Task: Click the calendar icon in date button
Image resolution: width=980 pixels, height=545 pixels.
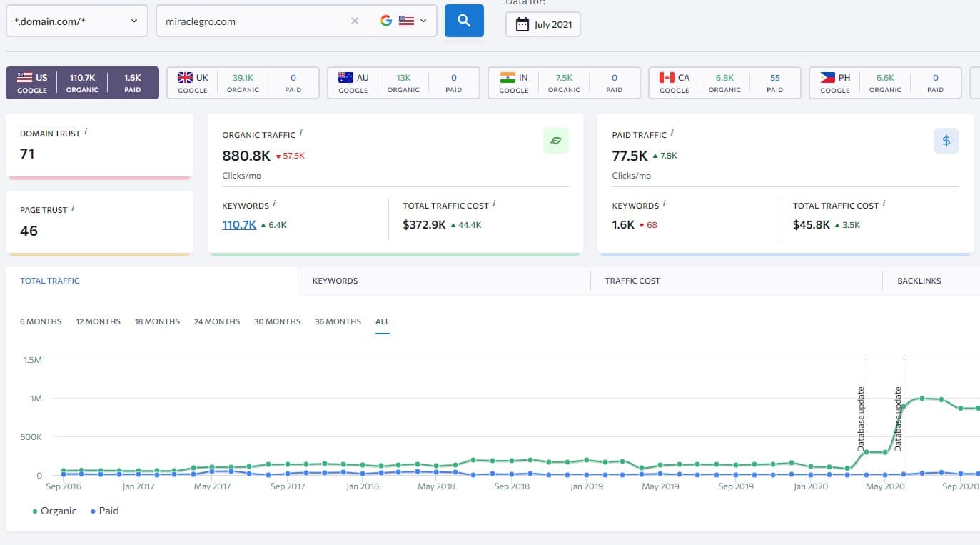Action: pos(522,24)
